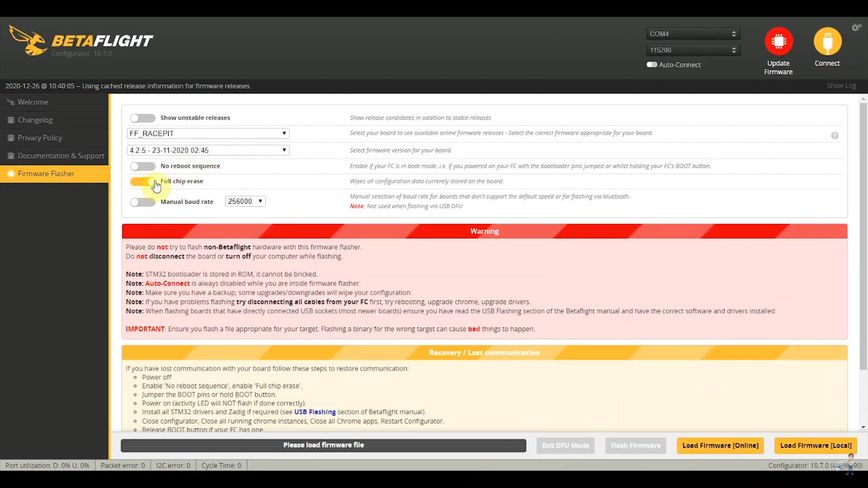Screen dimensions: 868x488
Task: Click Load Firmware [Local] button
Action: click(x=815, y=445)
